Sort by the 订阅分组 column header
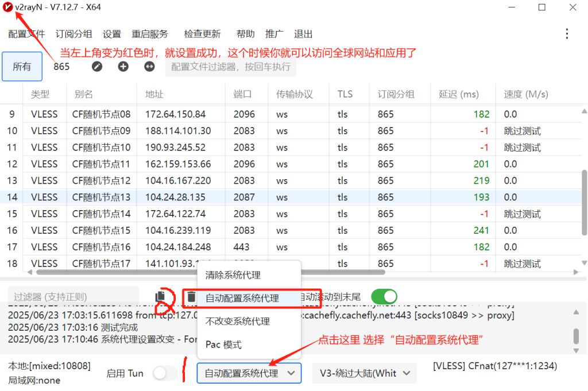This screenshot has width=588, height=391. coord(400,94)
